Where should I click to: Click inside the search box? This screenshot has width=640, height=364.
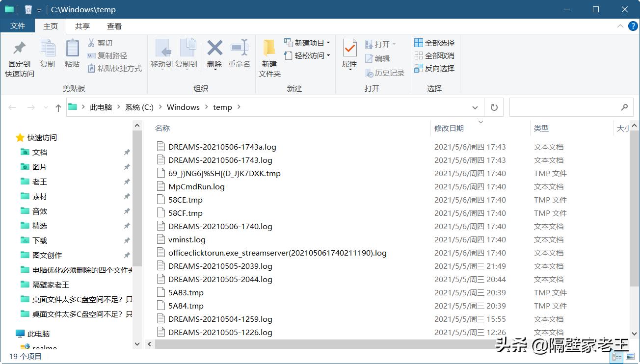point(564,107)
